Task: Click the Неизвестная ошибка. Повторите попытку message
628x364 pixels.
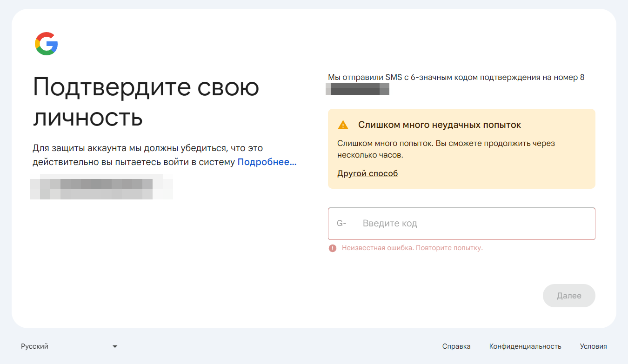Action: pos(412,248)
